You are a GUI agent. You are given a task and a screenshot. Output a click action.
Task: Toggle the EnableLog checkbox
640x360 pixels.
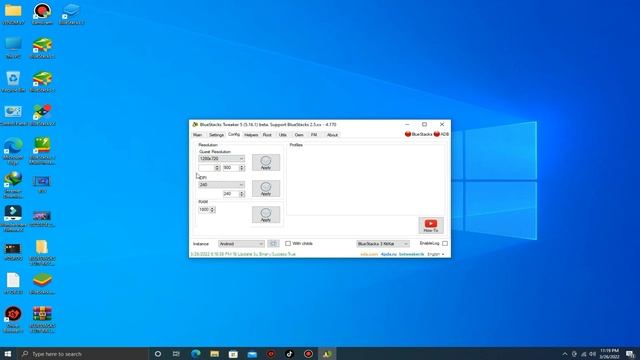445,243
